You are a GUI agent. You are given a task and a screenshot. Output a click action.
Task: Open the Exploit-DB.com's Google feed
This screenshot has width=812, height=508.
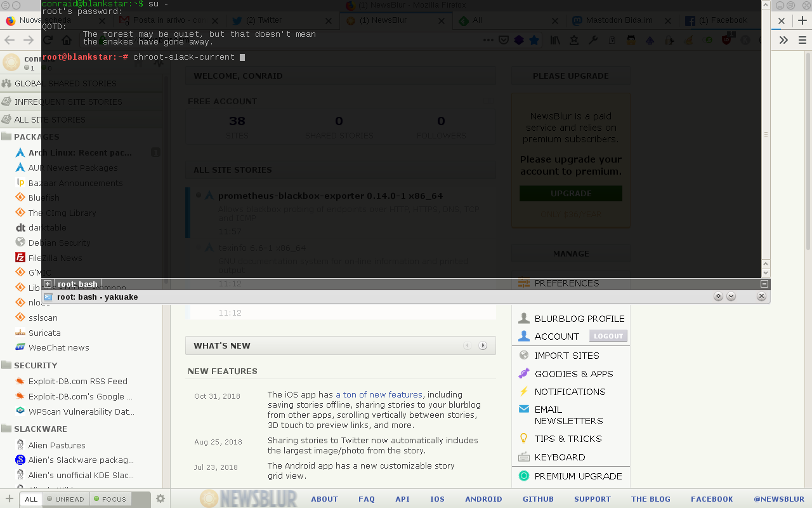81,396
